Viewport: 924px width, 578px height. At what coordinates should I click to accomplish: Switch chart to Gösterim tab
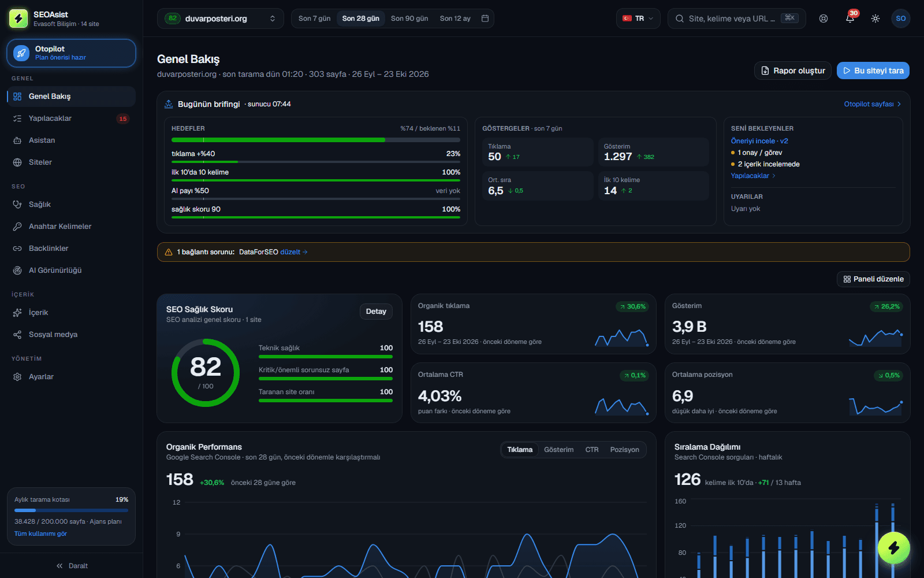(x=558, y=450)
